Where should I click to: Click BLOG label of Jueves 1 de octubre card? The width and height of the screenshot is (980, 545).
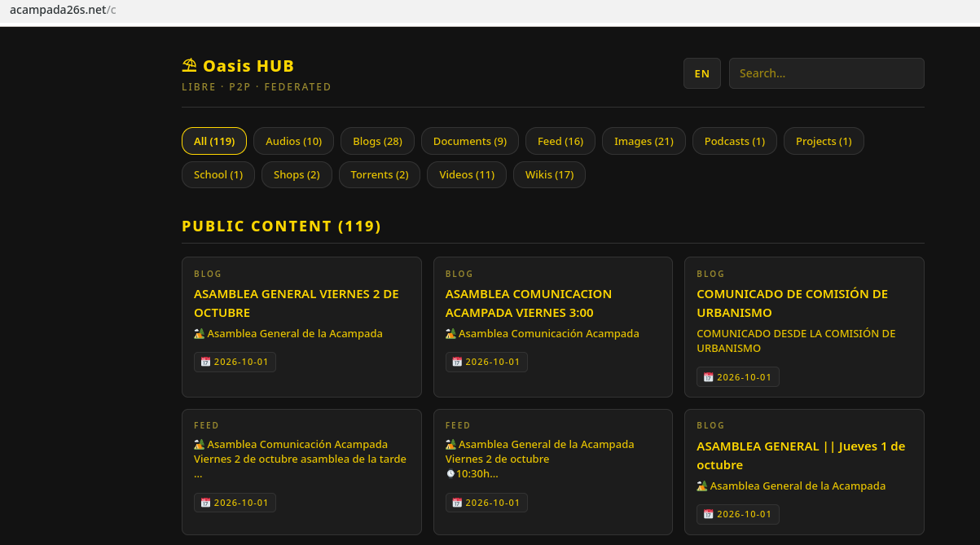pyautogui.click(x=710, y=425)
